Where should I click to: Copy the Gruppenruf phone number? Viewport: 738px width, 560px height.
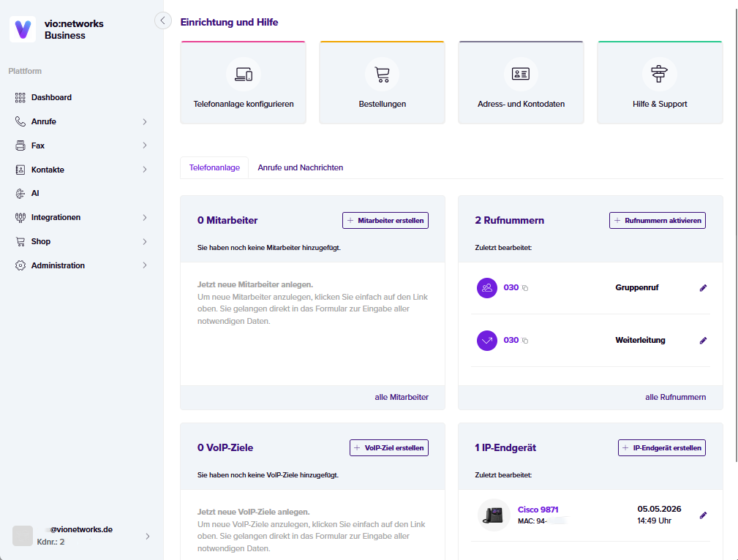click(x=525, y=288)
